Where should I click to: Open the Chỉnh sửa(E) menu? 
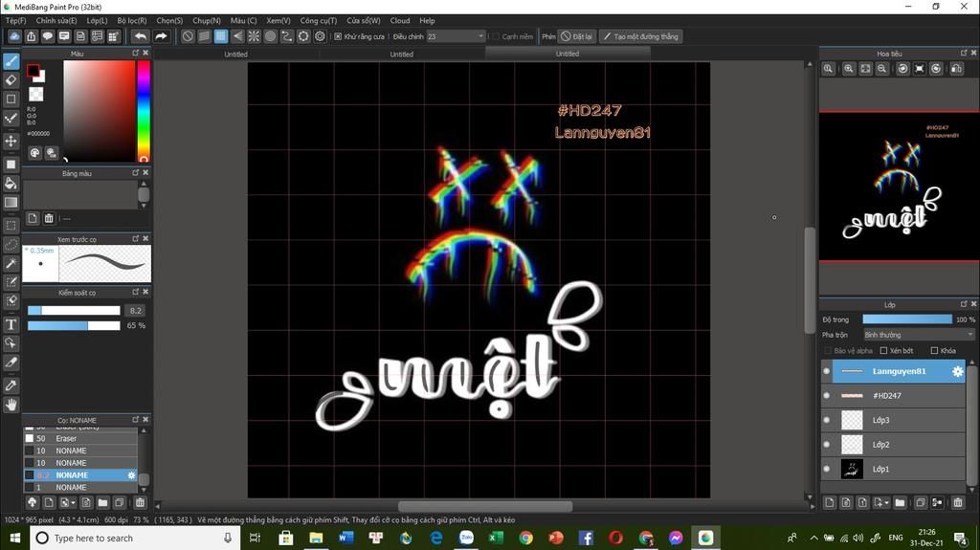[56, 21]
